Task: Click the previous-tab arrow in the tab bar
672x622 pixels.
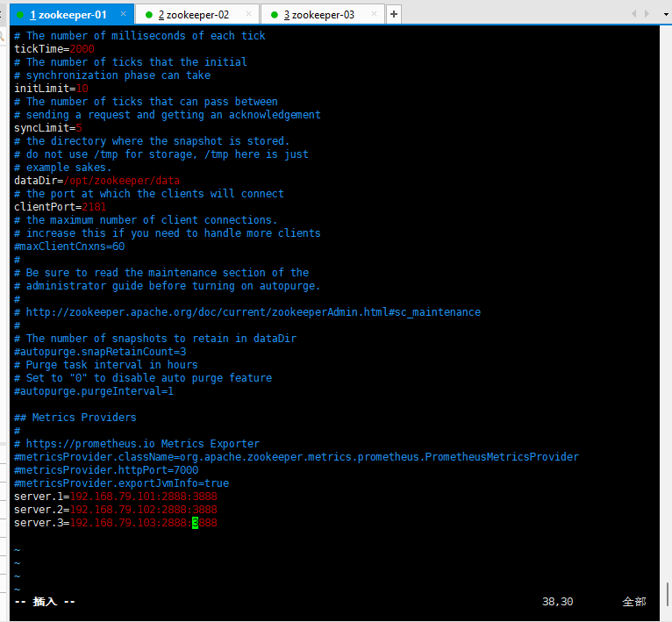Action: tap(633, 14)
